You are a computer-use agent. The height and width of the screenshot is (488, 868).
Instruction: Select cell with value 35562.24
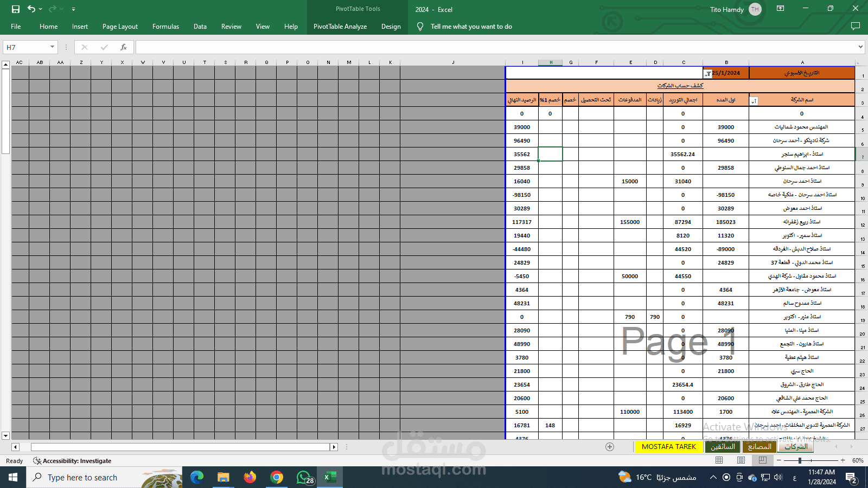682,155
